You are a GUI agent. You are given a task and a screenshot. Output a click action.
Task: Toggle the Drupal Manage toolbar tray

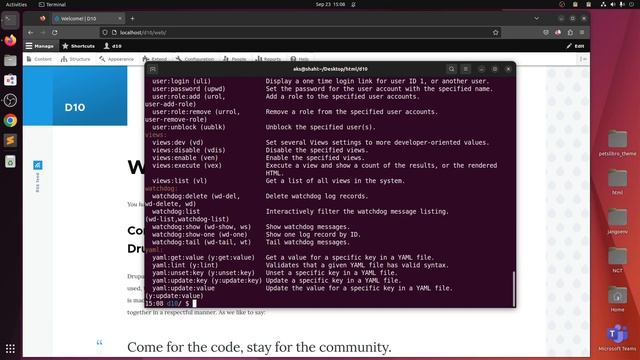click(x=40, y=46)
